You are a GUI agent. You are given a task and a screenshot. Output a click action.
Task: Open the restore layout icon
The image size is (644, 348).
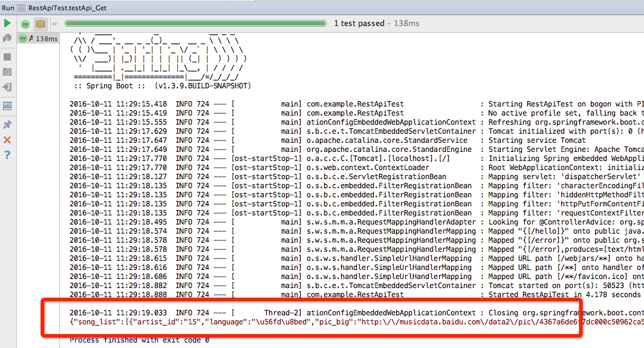7,106
